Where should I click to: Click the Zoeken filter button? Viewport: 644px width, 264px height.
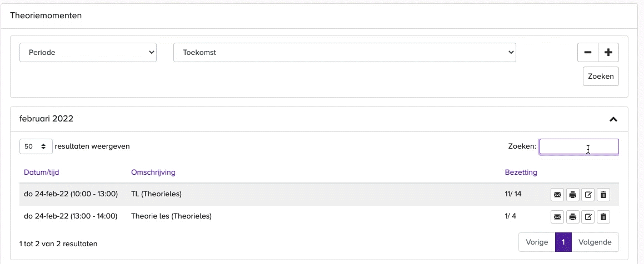pos(601,76)
